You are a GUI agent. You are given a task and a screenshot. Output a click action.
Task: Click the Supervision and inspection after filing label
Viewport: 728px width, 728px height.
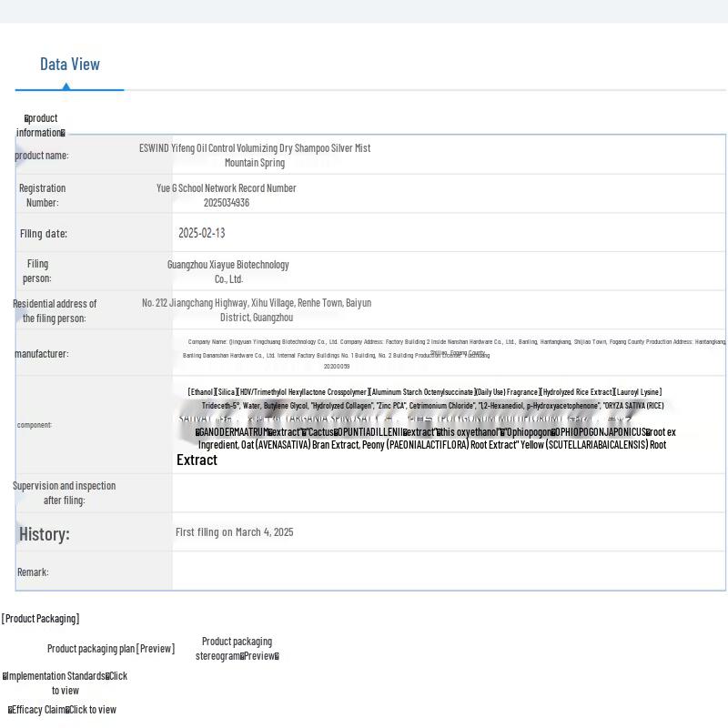[x=64, y=493]
